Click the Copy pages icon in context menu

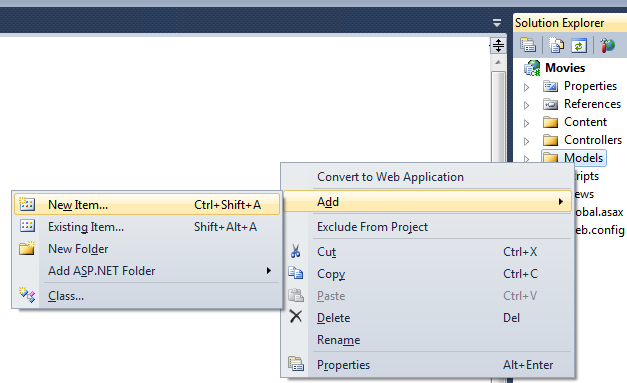pos(296,273)
